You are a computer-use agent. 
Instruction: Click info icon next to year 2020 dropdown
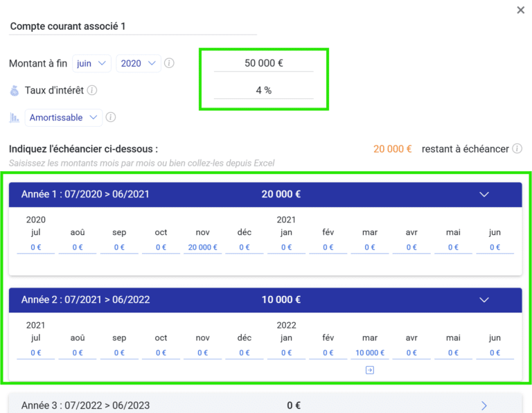tap(170, 63)
